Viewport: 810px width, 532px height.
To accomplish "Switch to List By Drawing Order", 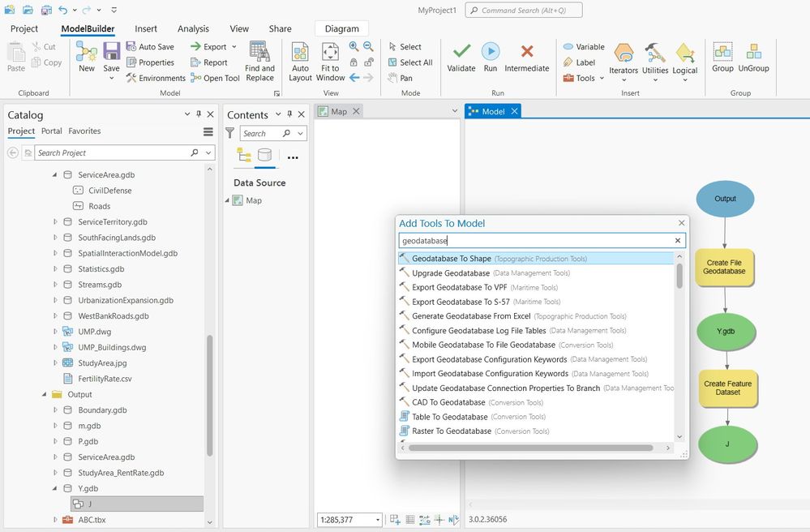I will (244, 155).
